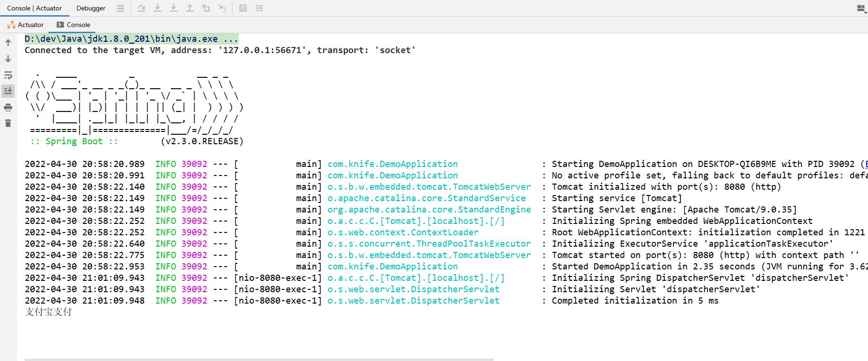Click the Step Into debug icon
Viewport: 868px width, 361px height.
point(158,8)
